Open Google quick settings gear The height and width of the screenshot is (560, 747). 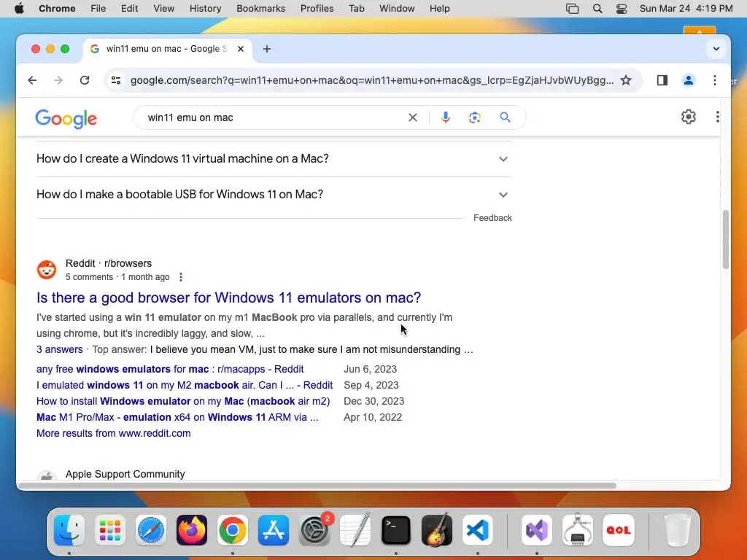[x=689, y=117]
